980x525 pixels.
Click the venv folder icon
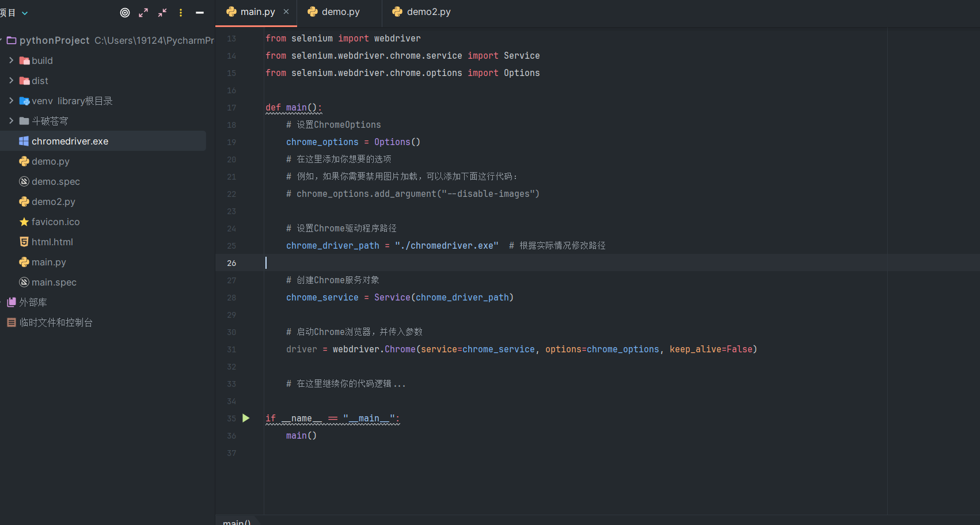pyautogui.click(x=24, y=101)
